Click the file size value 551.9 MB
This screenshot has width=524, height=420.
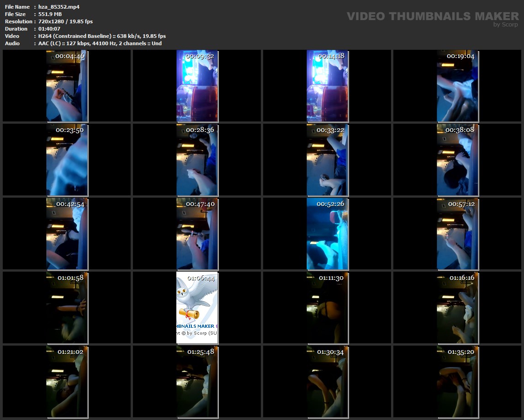(x=50, y=14)
